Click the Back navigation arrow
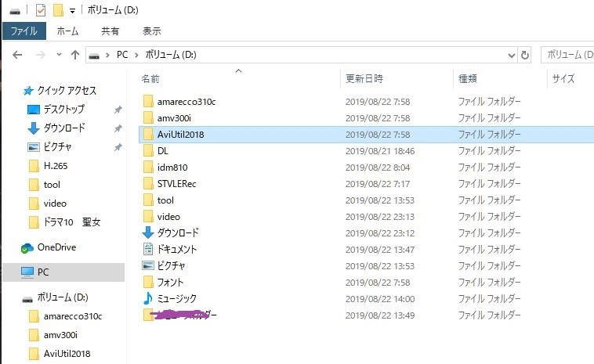The image size is (594, 364). pyautogui.click(x=17, y=56)
